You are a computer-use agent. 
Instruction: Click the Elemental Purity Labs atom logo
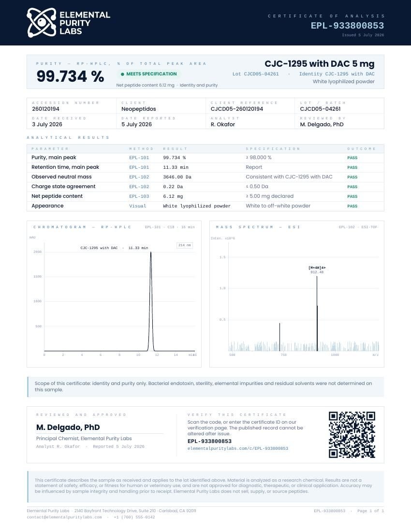(42, 23)
